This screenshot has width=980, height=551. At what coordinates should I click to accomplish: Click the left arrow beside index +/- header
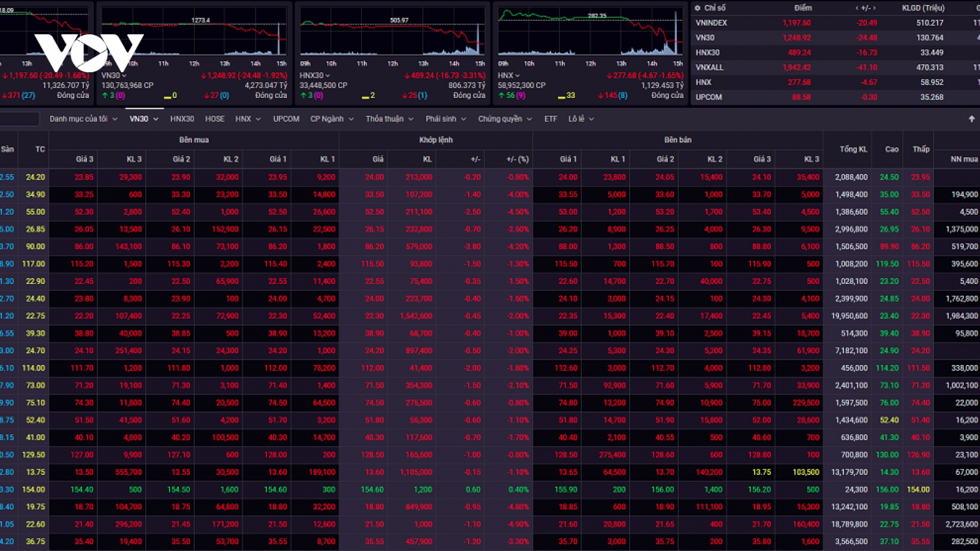coord(857,8)
